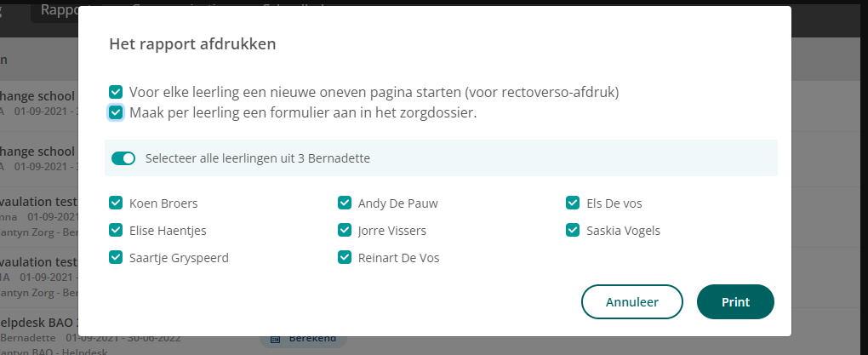Uncheck the 'Maak per leerling een formulier' checkbox
The image size is (868, 355).
click(x=116, y=112)
